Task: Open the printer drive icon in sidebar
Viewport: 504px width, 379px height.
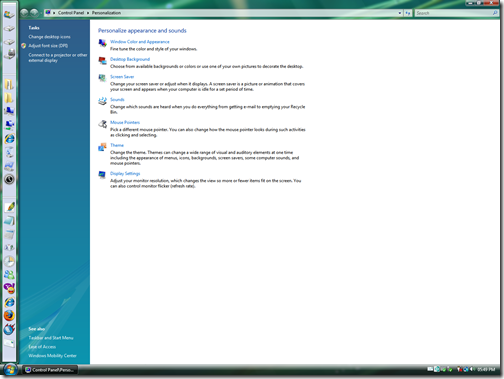Action: (9, 53)
